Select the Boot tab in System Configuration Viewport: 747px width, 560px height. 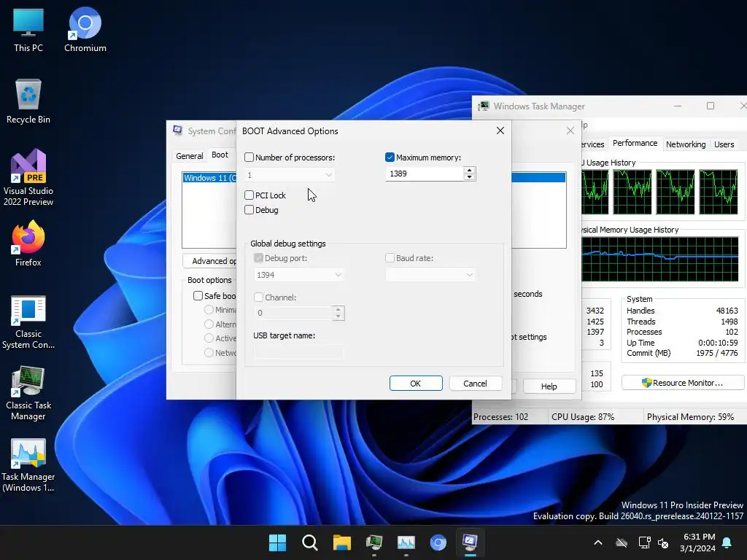click(x=220, y=155)
